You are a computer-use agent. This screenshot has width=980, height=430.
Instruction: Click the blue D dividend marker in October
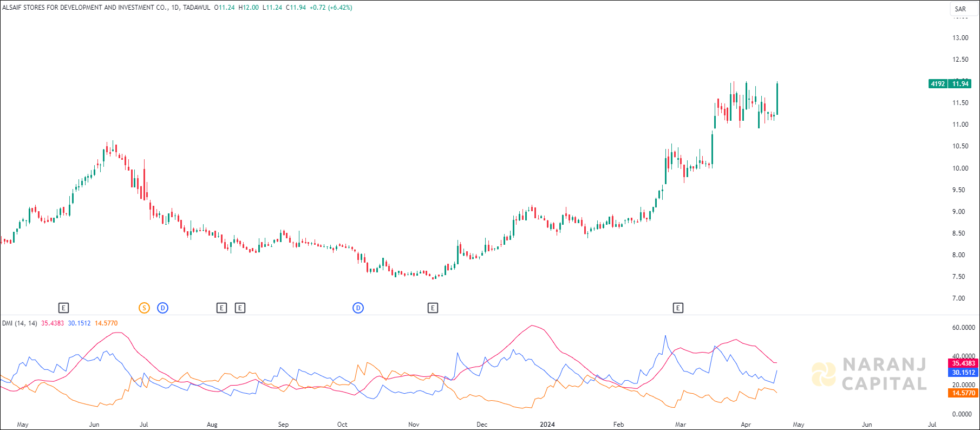coord(358,308)
